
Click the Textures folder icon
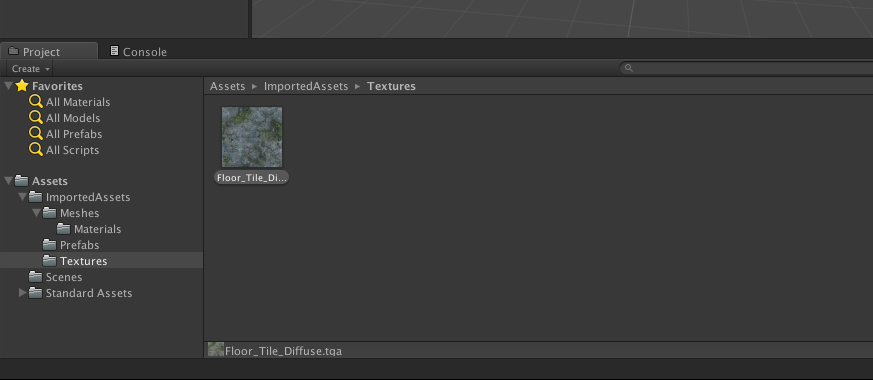[50, 260]
